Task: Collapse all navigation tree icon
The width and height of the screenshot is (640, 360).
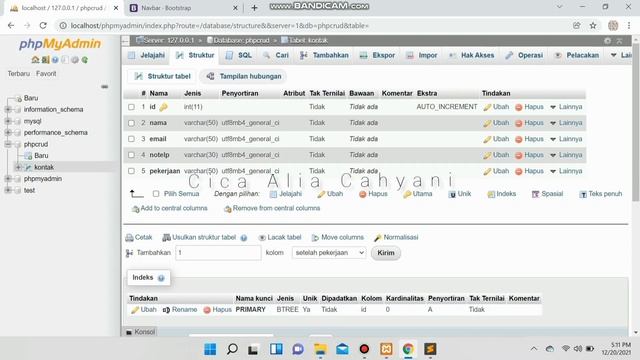Action: [x=104, y=87]
